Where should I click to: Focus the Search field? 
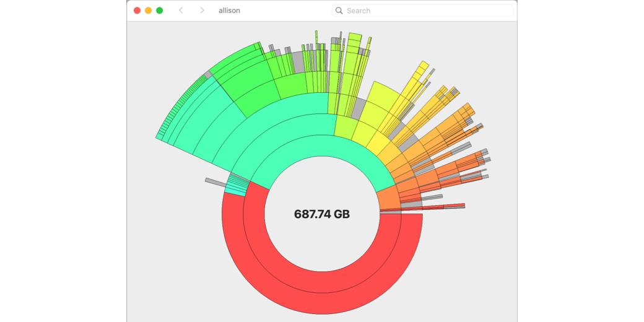422,11
